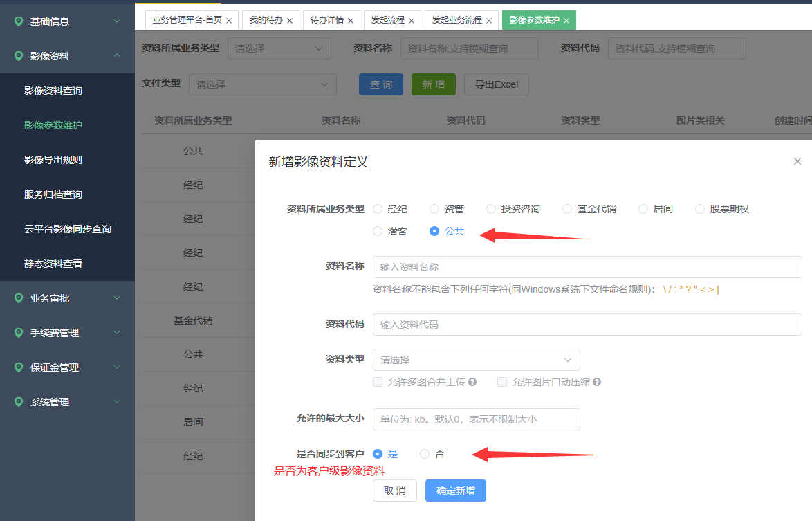Click the location pin icon beside 手续费管理

click(19, 333)
